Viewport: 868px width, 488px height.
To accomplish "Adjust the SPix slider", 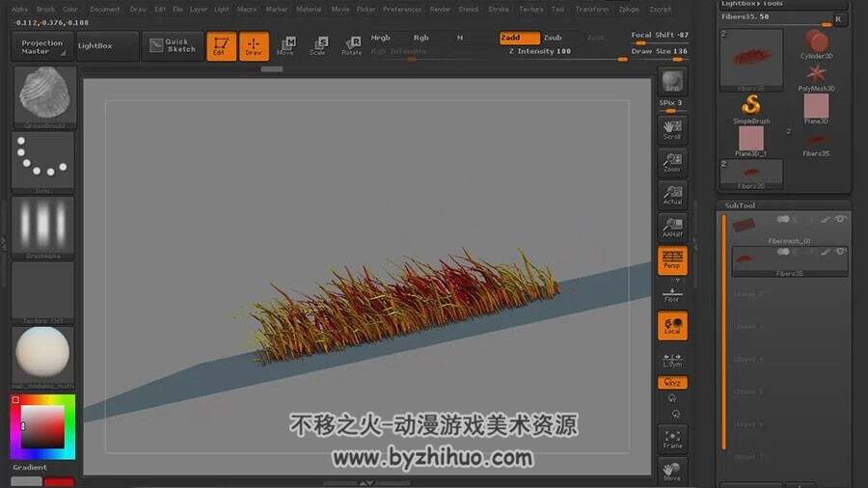I will click(671, 106).
